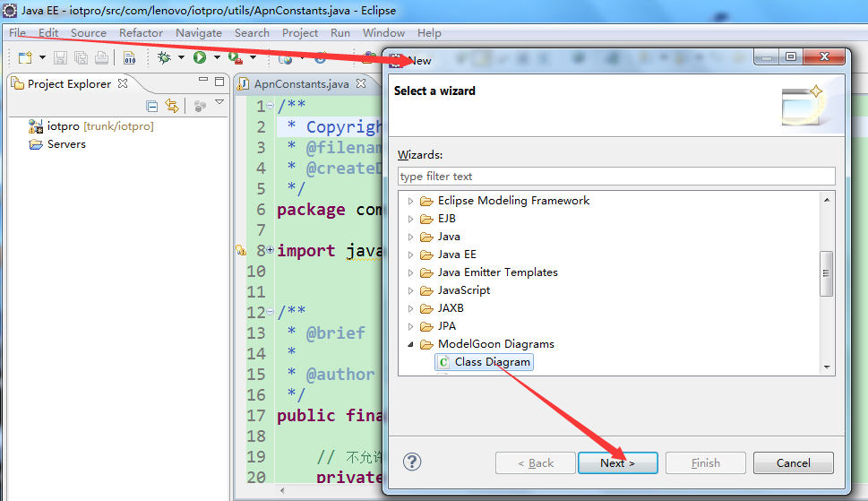868x501 pixels.
Task: Select the ApnConstants.java editor tab
Action: point(301,84)
